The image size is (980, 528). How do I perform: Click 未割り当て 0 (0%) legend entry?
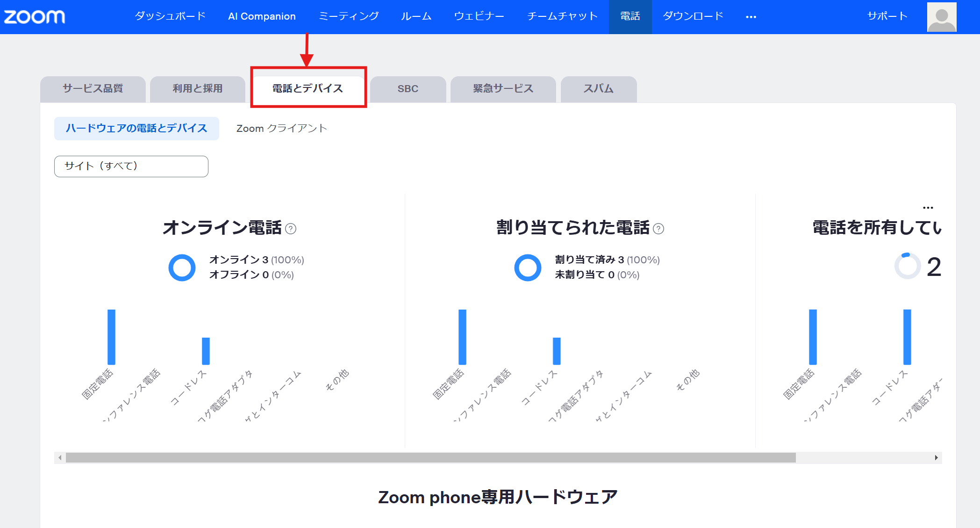tap(597, 275)
